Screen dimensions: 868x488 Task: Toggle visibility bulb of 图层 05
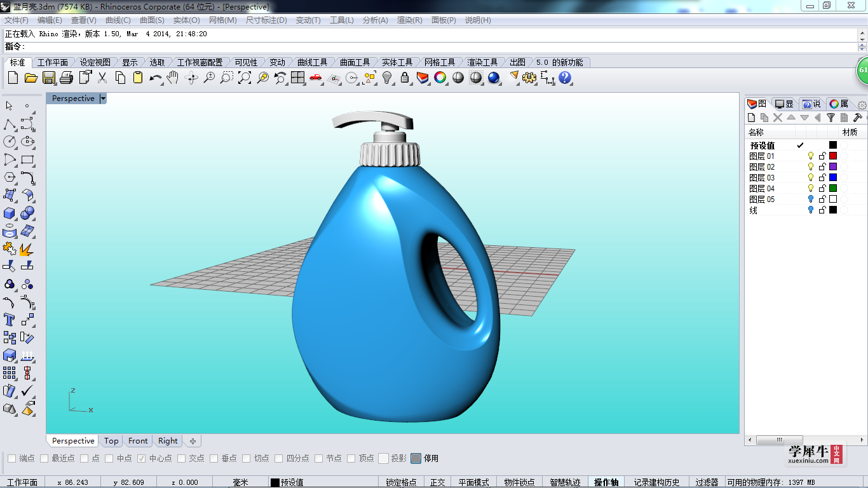(811, 200)
